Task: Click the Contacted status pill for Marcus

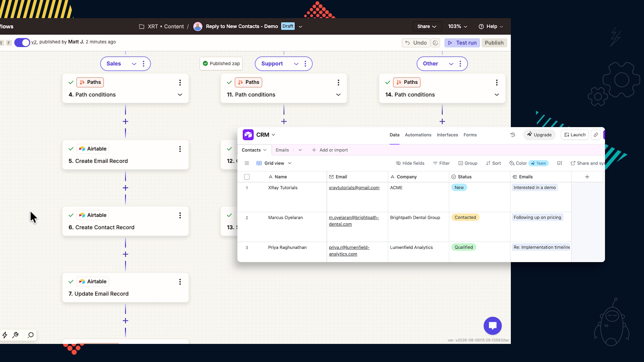Action: point(465,218)
